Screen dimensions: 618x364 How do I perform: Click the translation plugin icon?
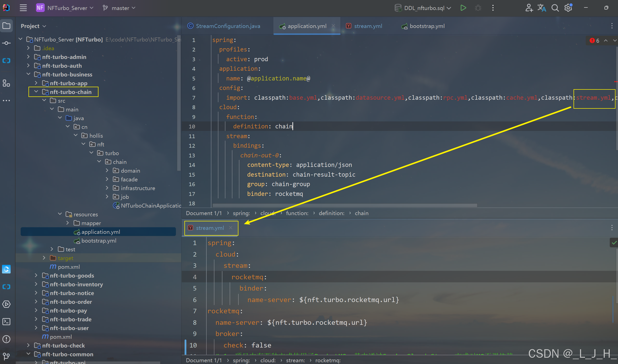point(542,8)
